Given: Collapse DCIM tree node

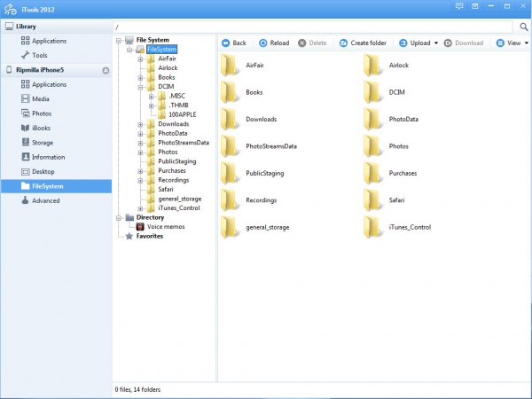Looking at the screenshot, I should (x=140, y=87).
